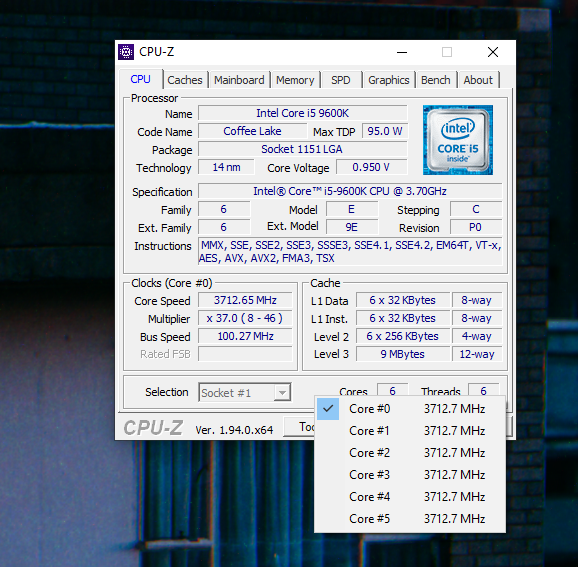Click the version text Ver. 1.94.0.x64
578x567 pixels.
234,430
